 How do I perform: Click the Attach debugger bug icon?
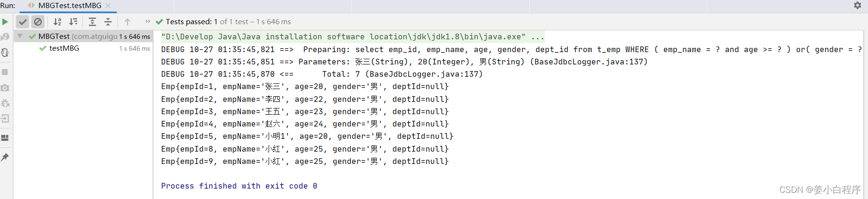pos(5,103)
